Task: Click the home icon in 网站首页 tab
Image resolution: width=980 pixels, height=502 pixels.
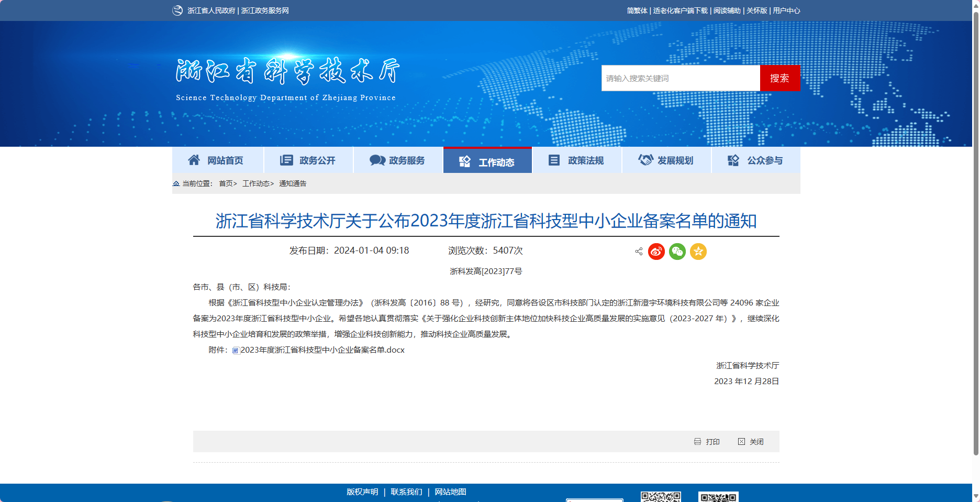Action: coord(194,160)
